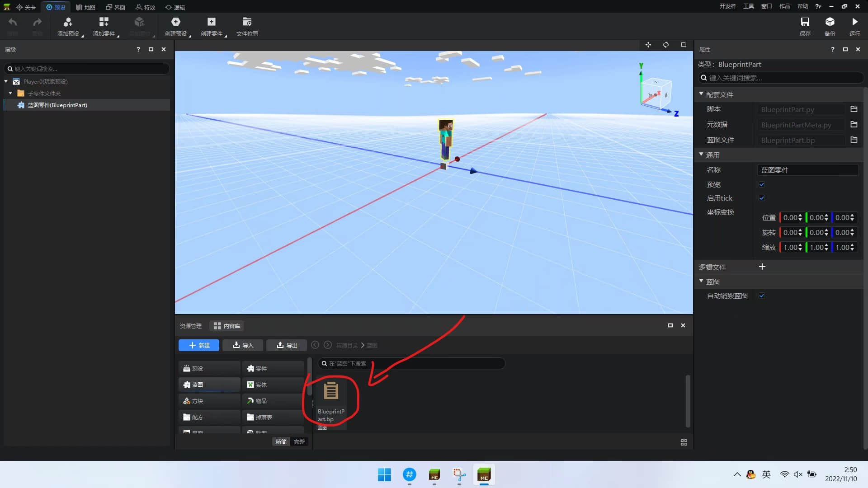Toggle the 自动销毁蓝图 checkbox
This screenshot has width=868, height=488.
762,296
